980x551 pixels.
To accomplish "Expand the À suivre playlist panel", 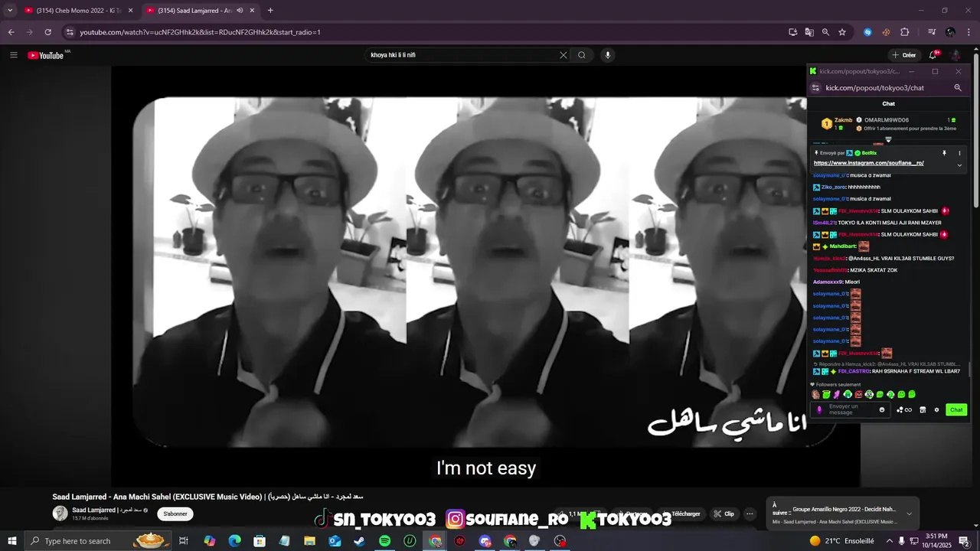I will click(x=909, y=514).
